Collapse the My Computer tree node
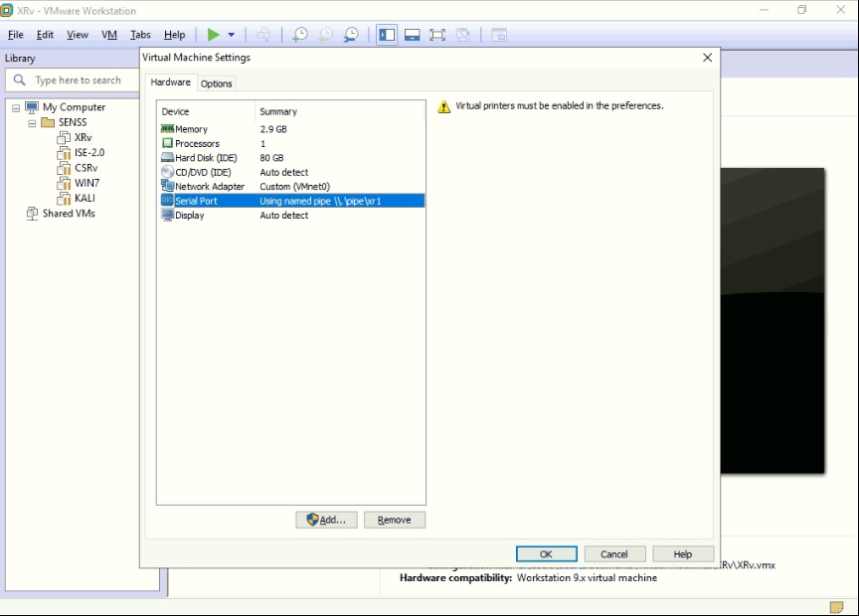Screen dimensions: 859x616 click(x=15, y=106)
